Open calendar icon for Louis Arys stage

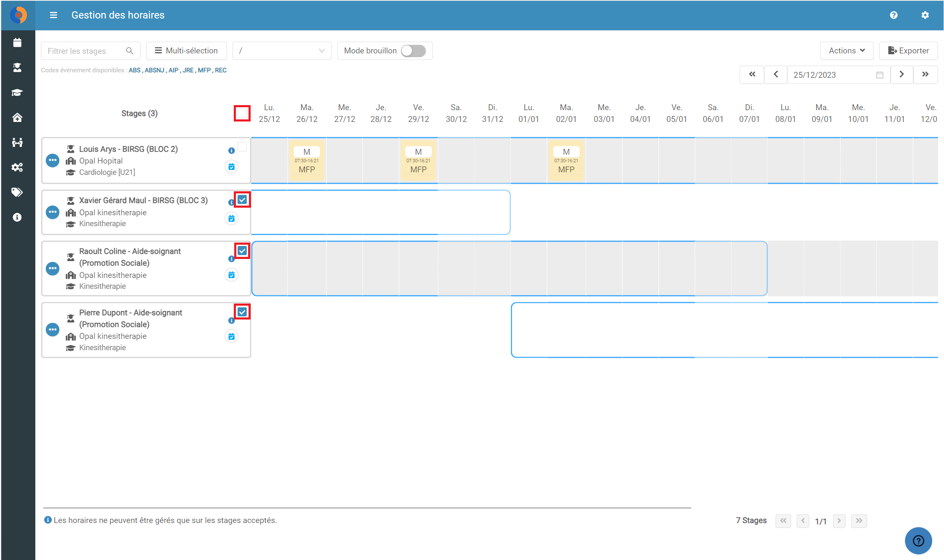pos(232,167)
